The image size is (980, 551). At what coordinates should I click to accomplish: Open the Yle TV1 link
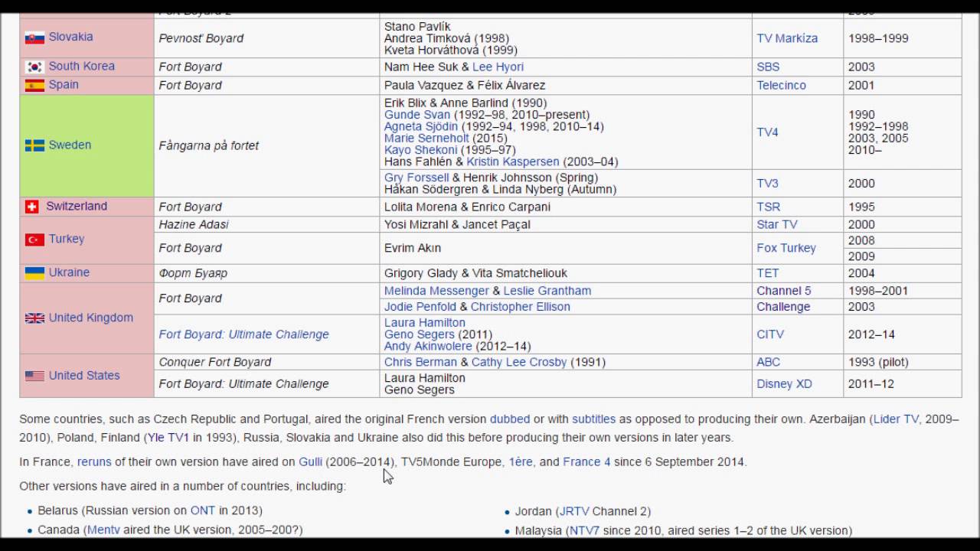(x=168, y=438)
